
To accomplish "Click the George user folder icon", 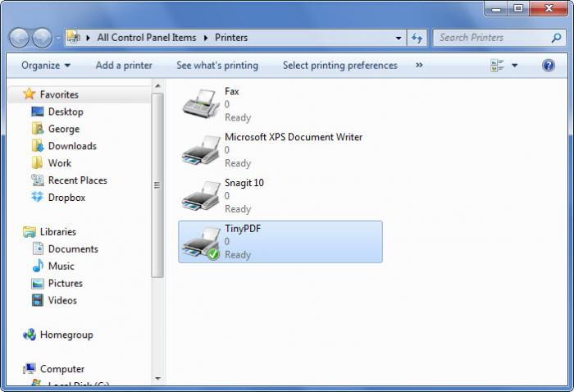I will [38, 129].
